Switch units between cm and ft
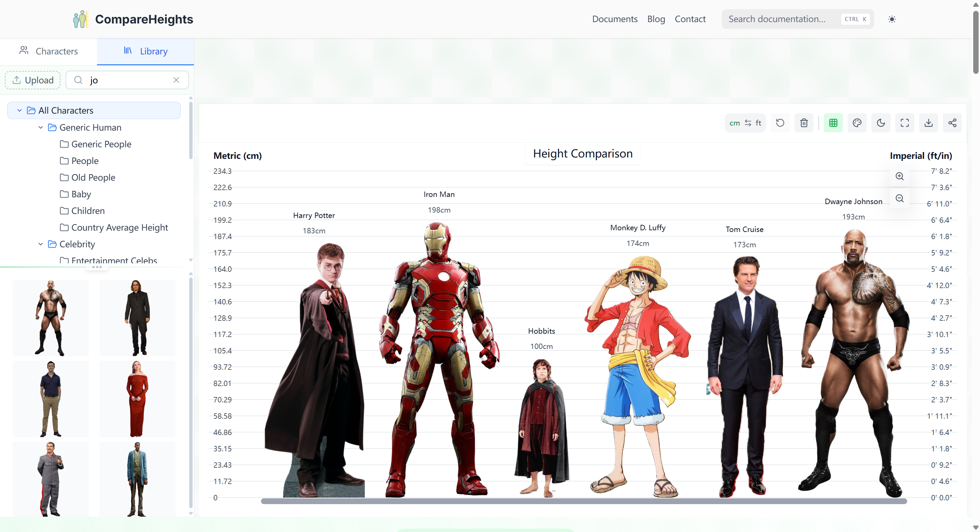 (x=745, y=122)
